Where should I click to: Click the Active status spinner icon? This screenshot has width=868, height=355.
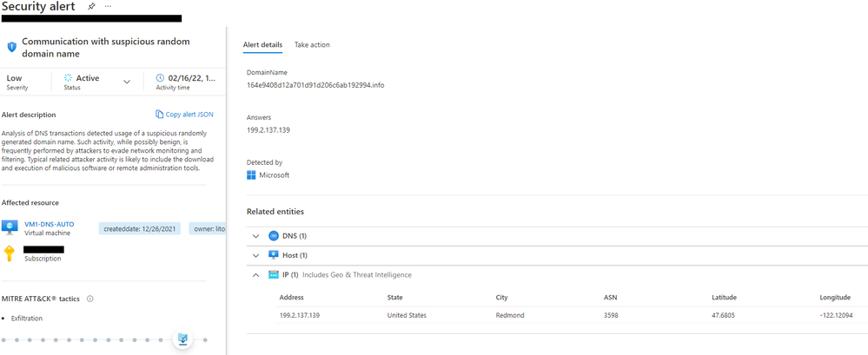pyautogui.click(x=68, y=78)
